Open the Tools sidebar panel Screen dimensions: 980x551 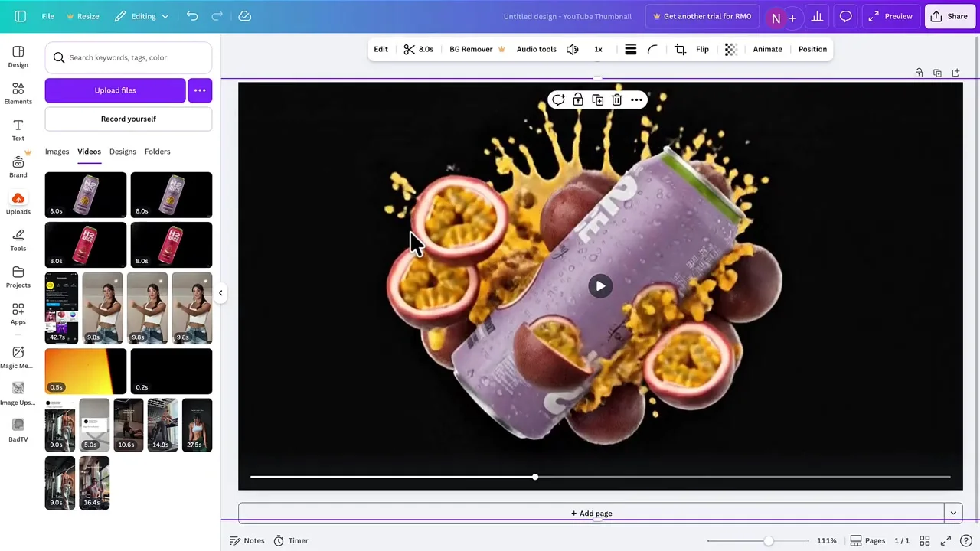click(18, 240)
